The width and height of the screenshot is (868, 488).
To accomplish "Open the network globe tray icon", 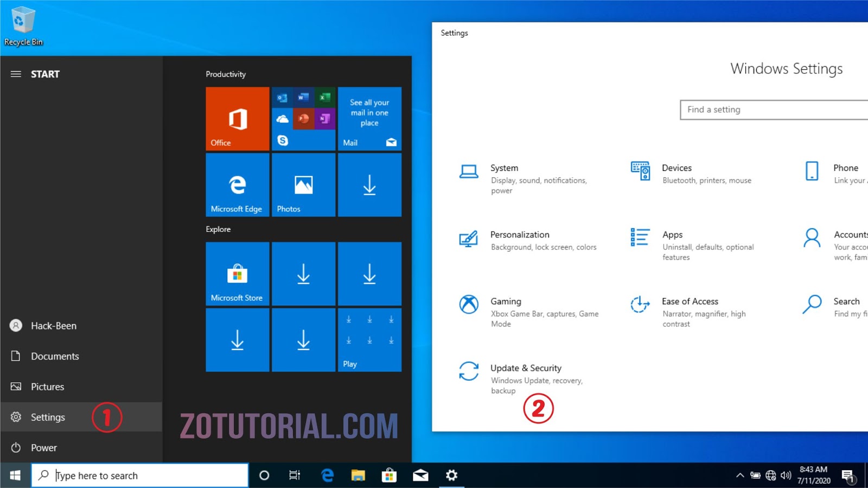I will (x=771, y=476).
